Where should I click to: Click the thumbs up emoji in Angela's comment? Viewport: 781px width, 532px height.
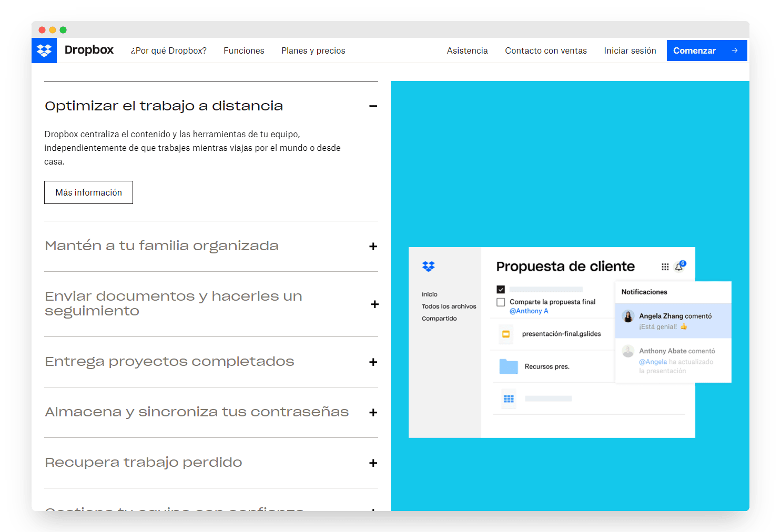(684, 326)
